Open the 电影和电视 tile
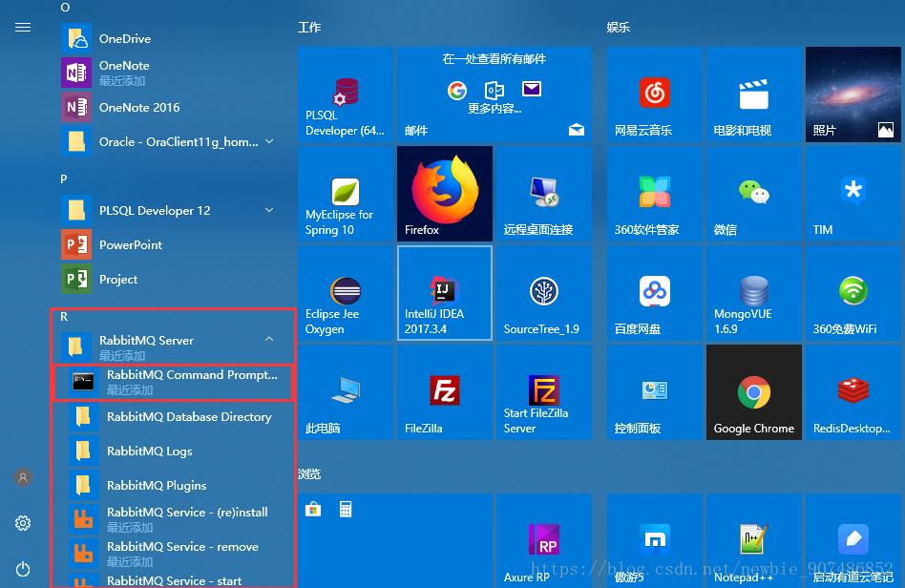 (x=754, y=94)
